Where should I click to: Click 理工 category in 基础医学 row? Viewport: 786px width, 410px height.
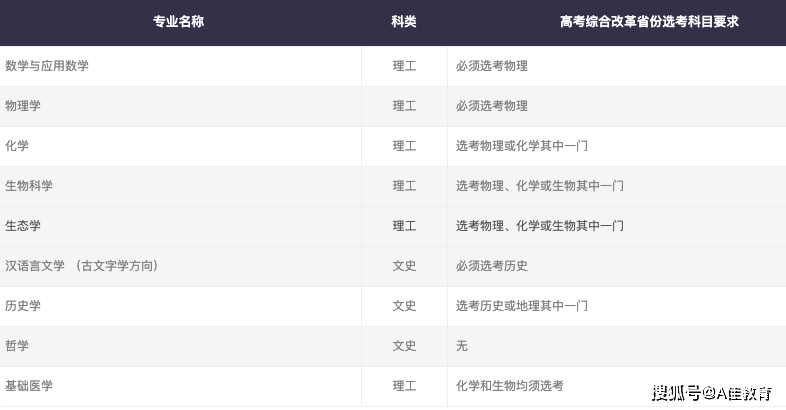point(404,386)
